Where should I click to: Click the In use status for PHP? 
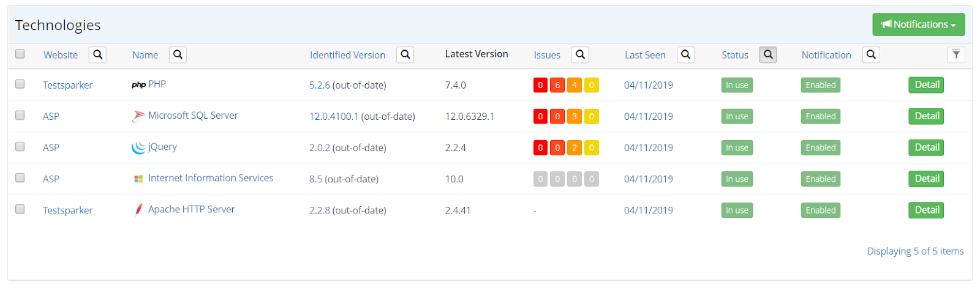(x=737, y=85)
